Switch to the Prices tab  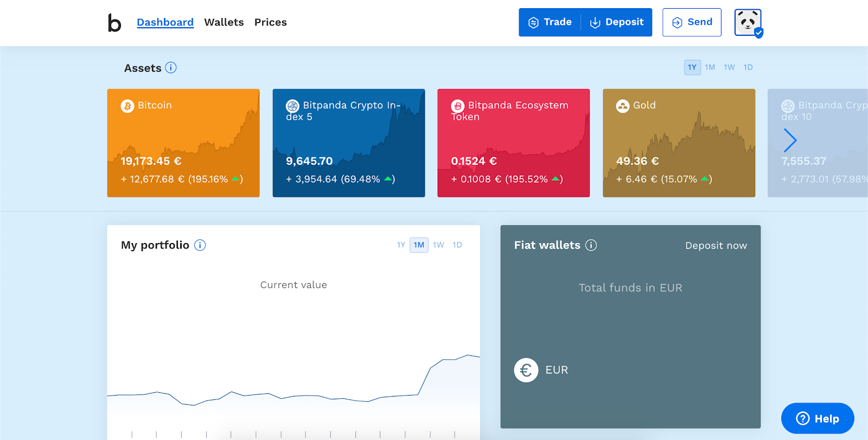pos(271,22)
